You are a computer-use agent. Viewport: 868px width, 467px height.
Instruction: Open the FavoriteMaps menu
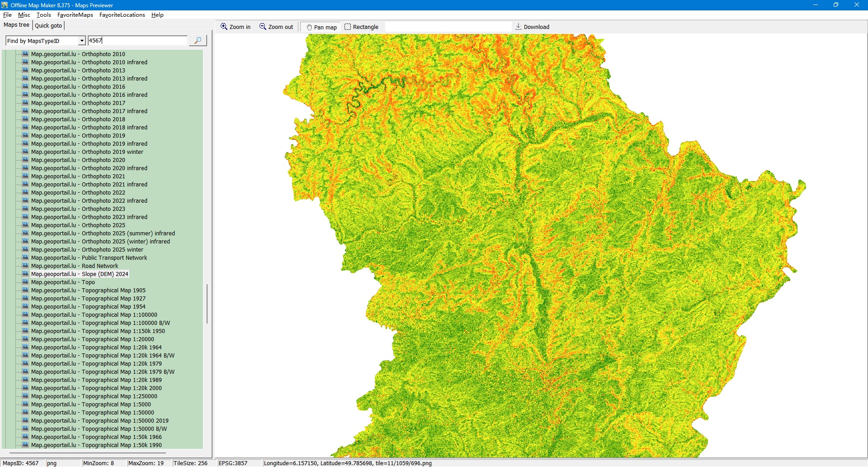75,15
